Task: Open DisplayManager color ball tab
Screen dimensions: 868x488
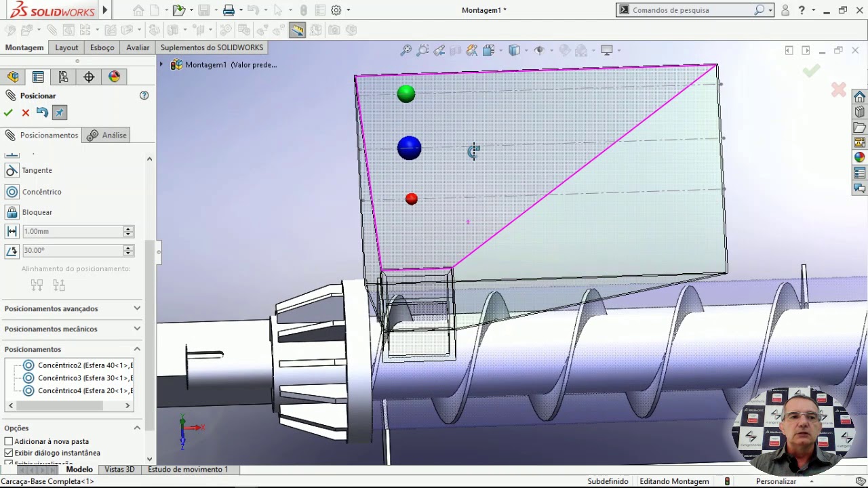Action: coord(114,77)
